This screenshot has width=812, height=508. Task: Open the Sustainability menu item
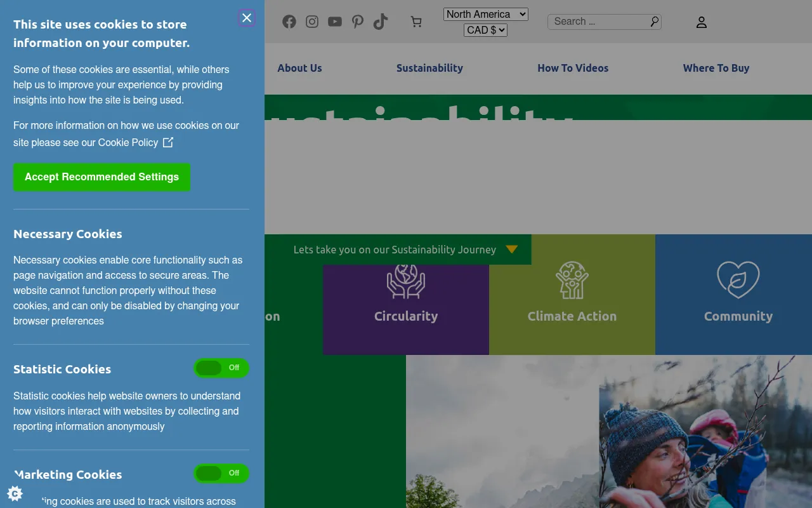click(429, 68)
